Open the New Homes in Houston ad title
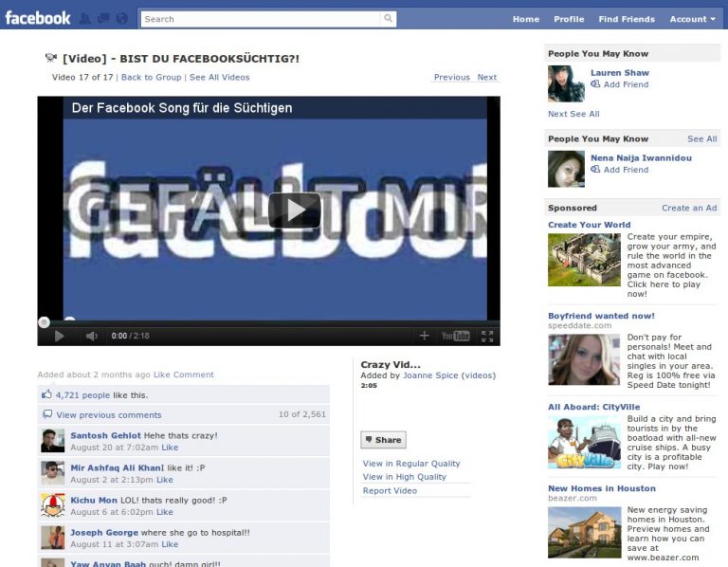728x567 pixels. (x=602, y=488)
